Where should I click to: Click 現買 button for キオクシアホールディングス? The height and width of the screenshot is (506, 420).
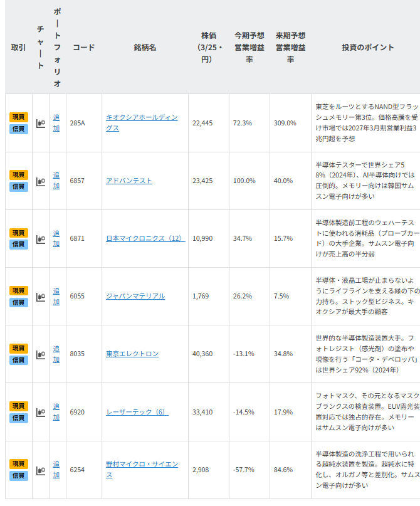(x=19, y=117)
